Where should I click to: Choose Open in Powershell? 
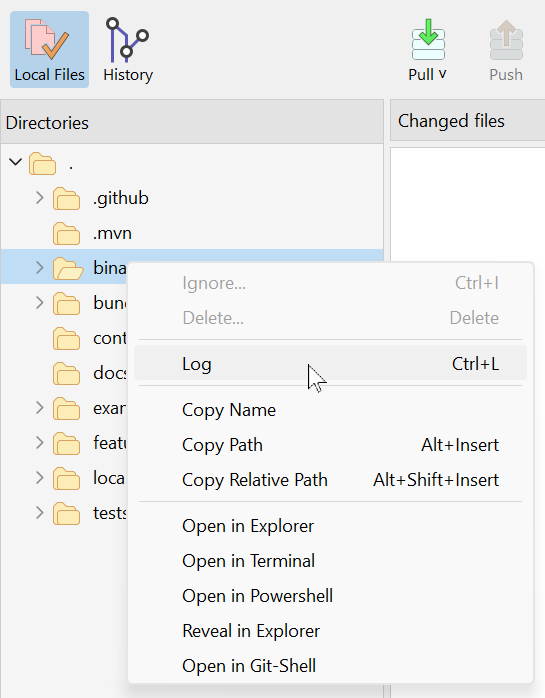click(330, 596)
